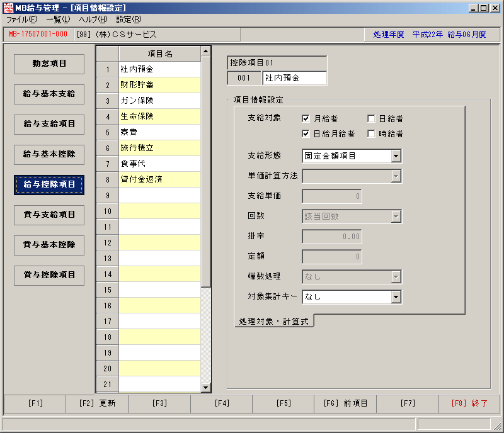This screenshot has height=433, width=504.
Task: Select the 寮費 row in the list
Action: [x=160, y=132]
